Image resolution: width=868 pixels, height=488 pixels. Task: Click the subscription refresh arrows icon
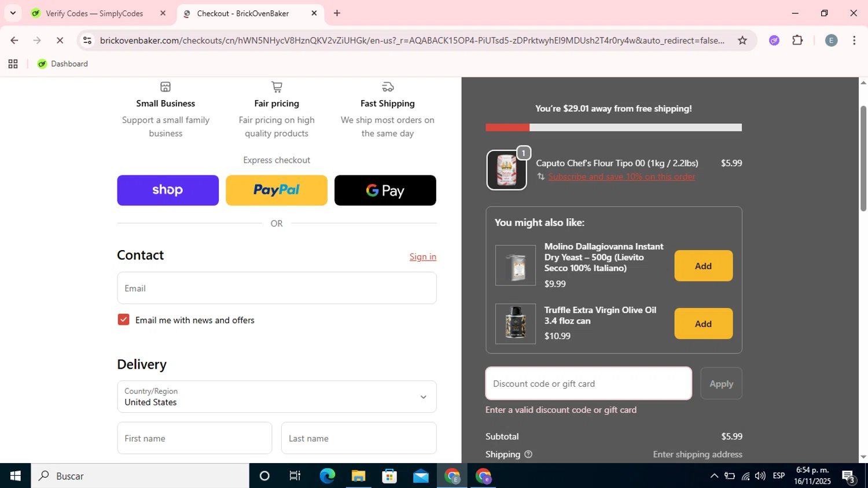540,177
